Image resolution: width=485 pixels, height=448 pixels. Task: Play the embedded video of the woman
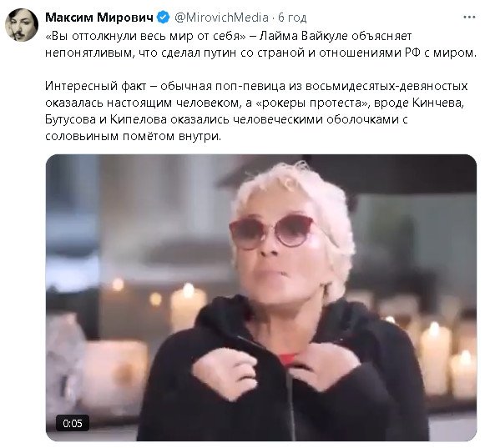point(261,297)
